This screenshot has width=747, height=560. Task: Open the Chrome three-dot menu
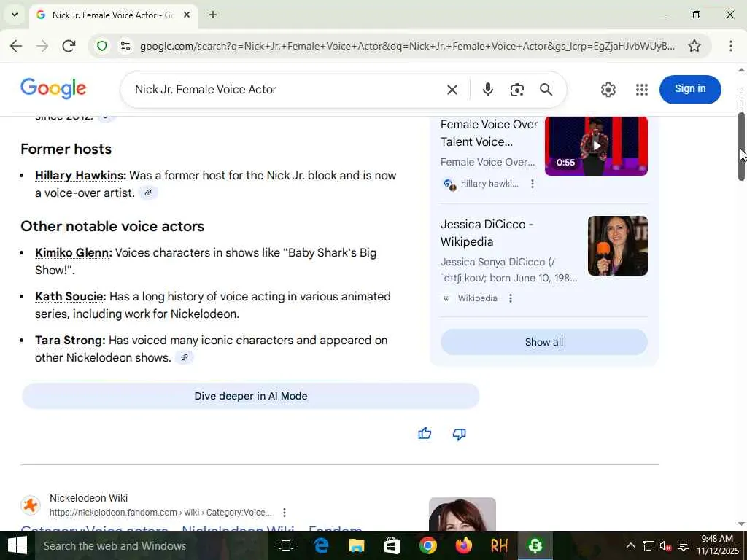pyautogui.click(x=730, y=46)
